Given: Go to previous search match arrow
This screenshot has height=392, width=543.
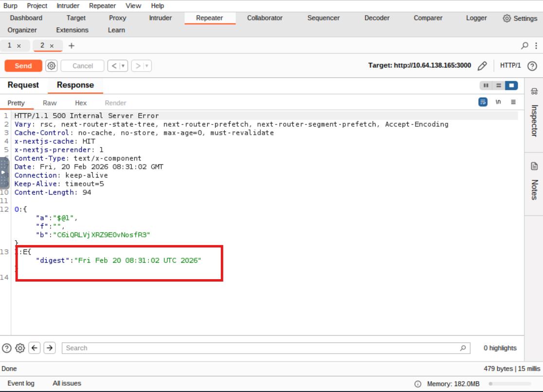Looking at the screenshot, I should [35, 348].
